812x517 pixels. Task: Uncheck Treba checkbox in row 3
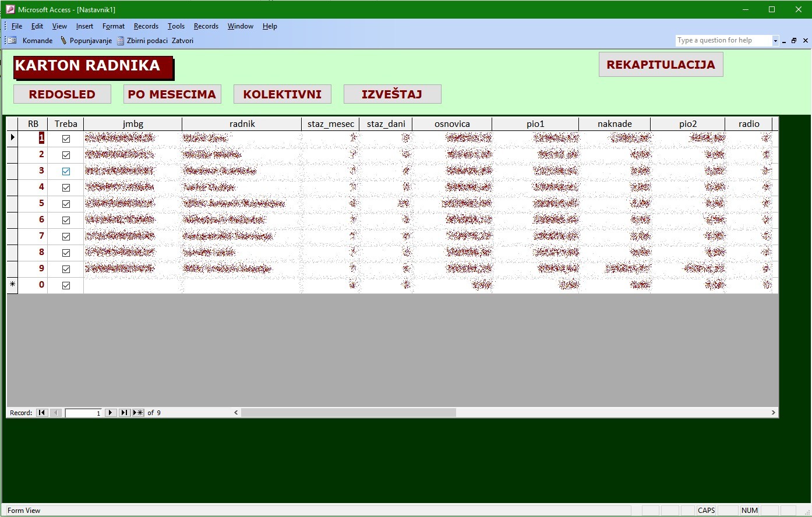pos(66,171)
